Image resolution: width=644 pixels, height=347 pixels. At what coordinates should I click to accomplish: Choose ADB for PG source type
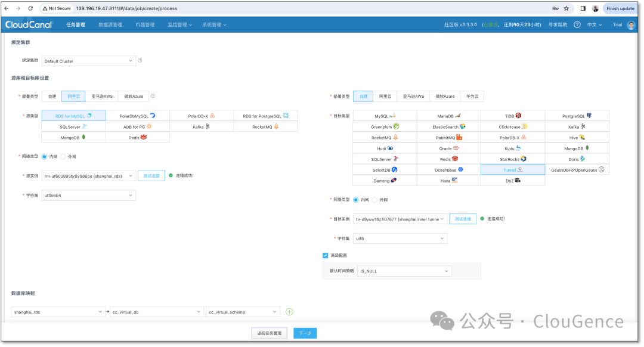pyautogui.click(x=138, y=126)
